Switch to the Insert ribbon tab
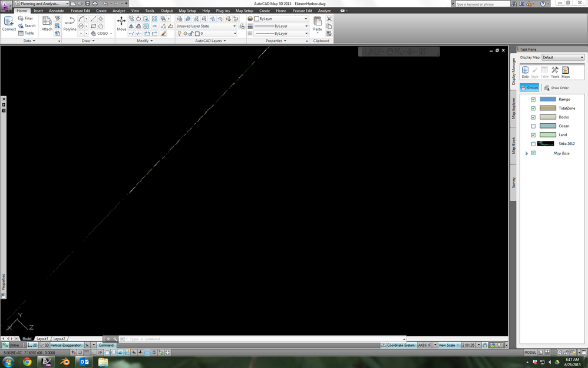588x368 pixels. [38, 11]
